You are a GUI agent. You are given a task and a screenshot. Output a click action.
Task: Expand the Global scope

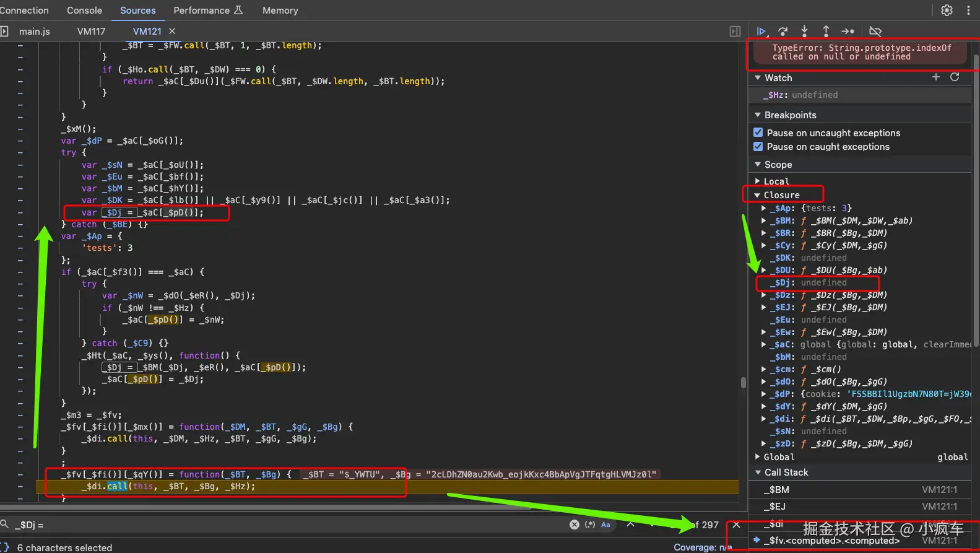(757, 457)
